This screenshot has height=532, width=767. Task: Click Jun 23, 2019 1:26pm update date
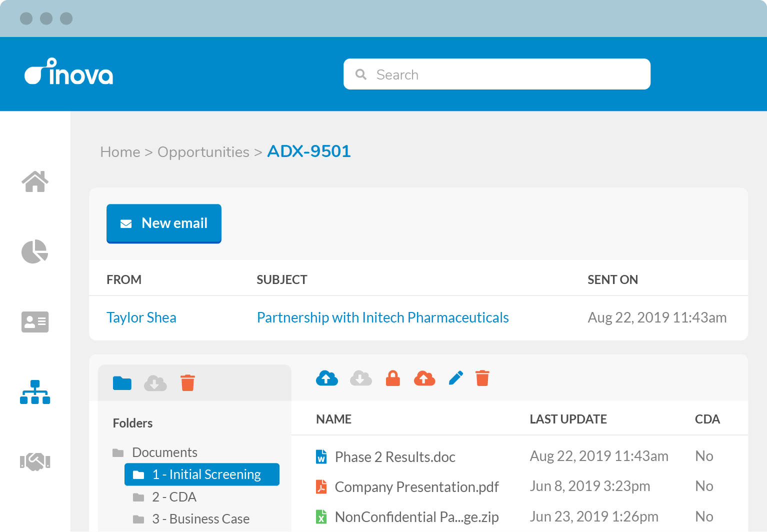[594, 516]
